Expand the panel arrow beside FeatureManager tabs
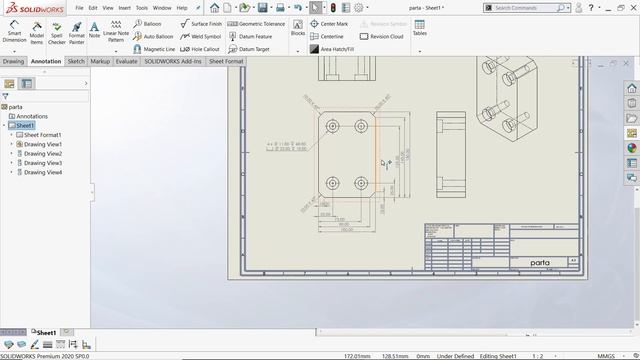The height and width of the screenshot is (360, 640). click(86, 83)
